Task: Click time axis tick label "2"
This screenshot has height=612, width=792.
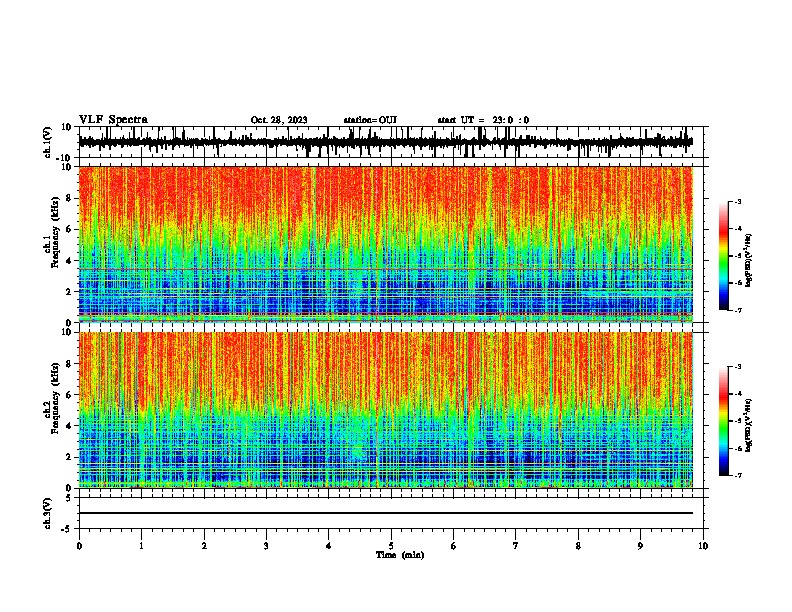Action: (204, 546)
